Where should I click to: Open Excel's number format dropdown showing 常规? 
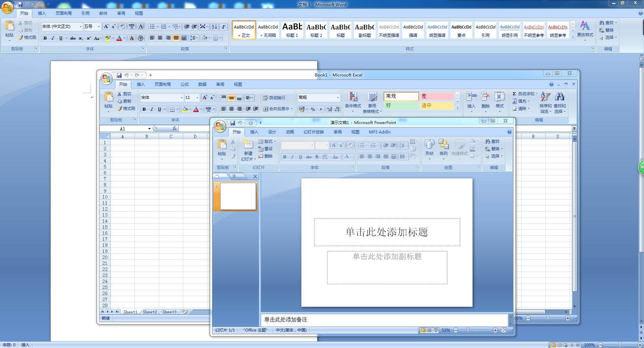coord(338,98)
